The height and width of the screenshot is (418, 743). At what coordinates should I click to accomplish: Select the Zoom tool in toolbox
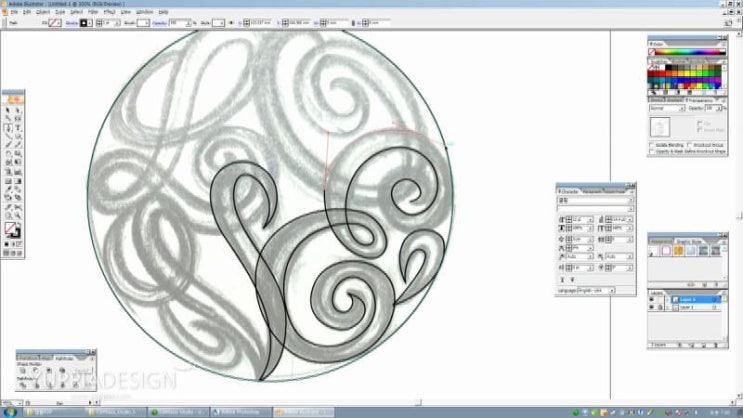19,215
